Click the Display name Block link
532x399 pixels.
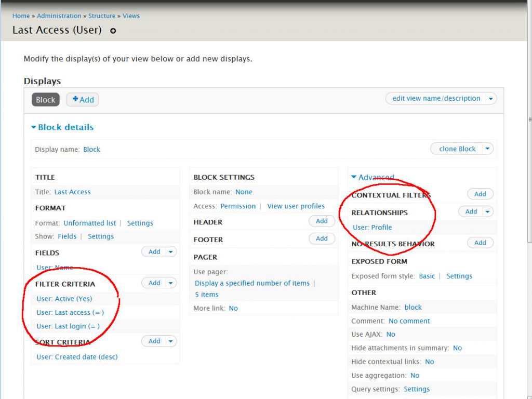(91, 150)
